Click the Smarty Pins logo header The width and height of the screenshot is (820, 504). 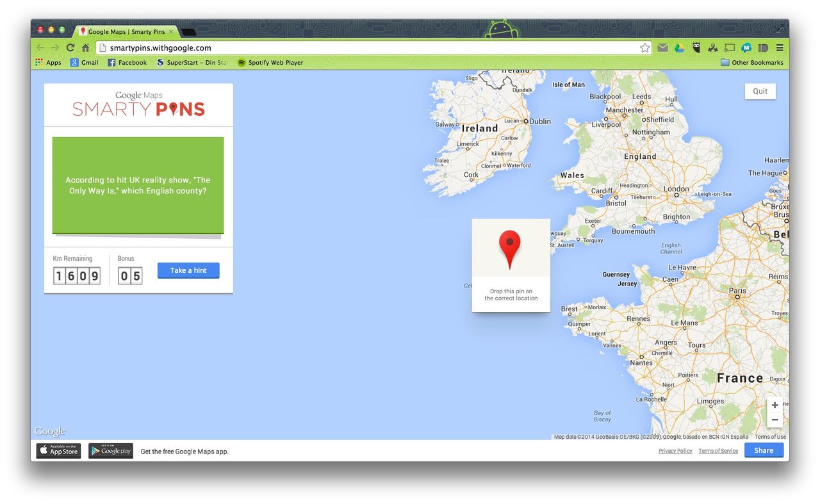point(138,104)
